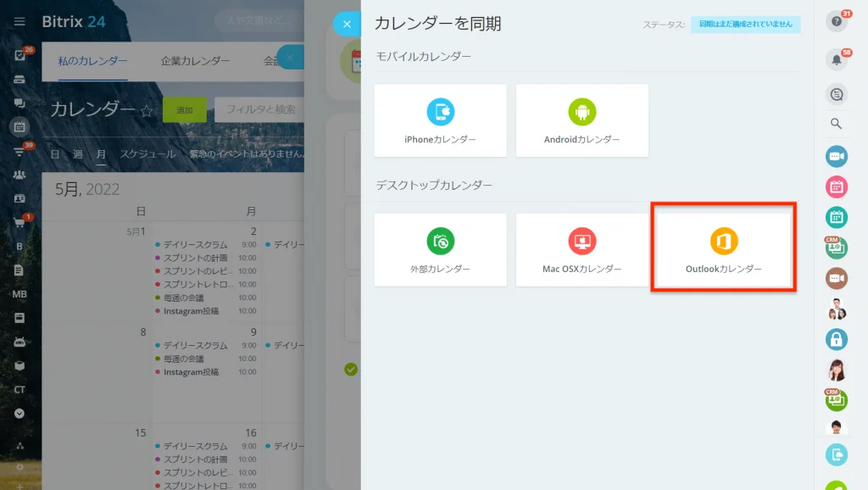The image size is (868, 490).
Task: Open the group avatar chat in right panel
Action: point(837,309)
